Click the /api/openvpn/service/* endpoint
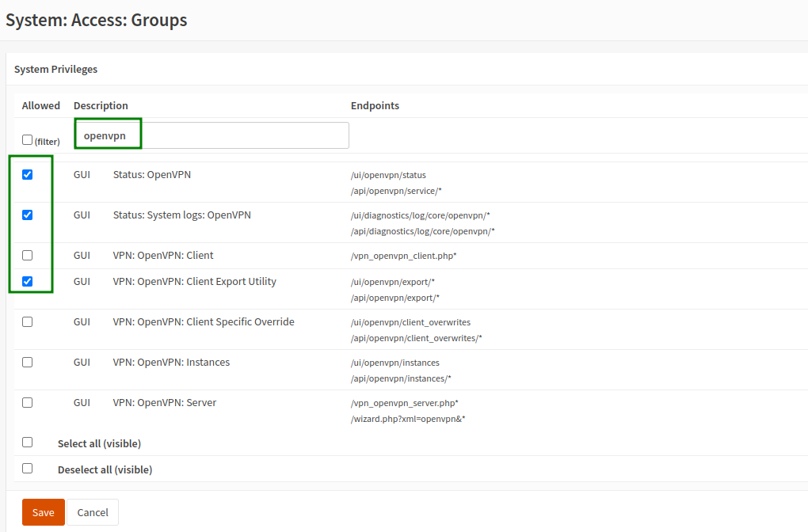808x532 pixels. click(x=396, y=191)
